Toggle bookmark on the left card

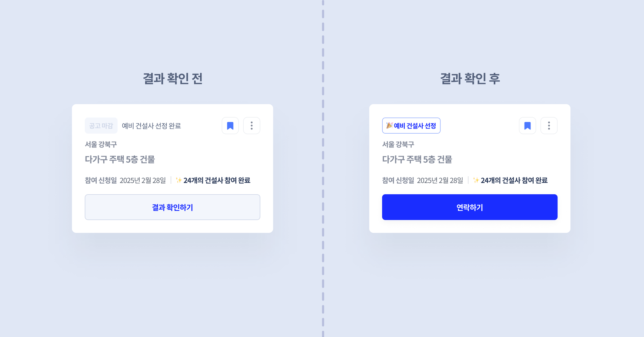click(230, 126)
